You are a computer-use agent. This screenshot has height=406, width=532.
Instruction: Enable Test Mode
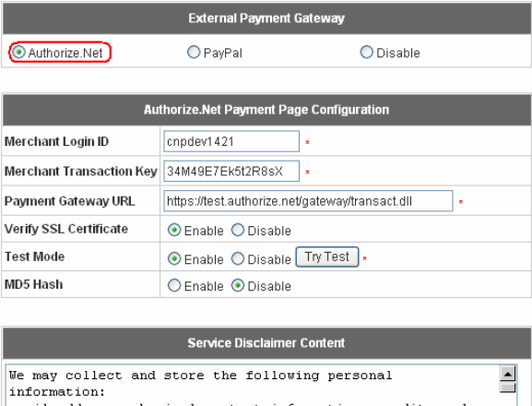pyautogui.click(x=174, y=258)
